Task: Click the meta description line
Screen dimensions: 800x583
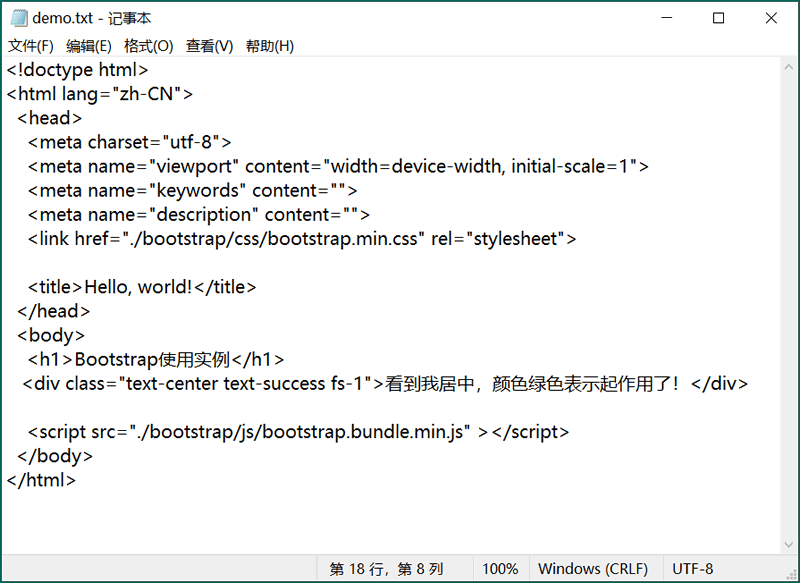Action: [x=198, y=214]
